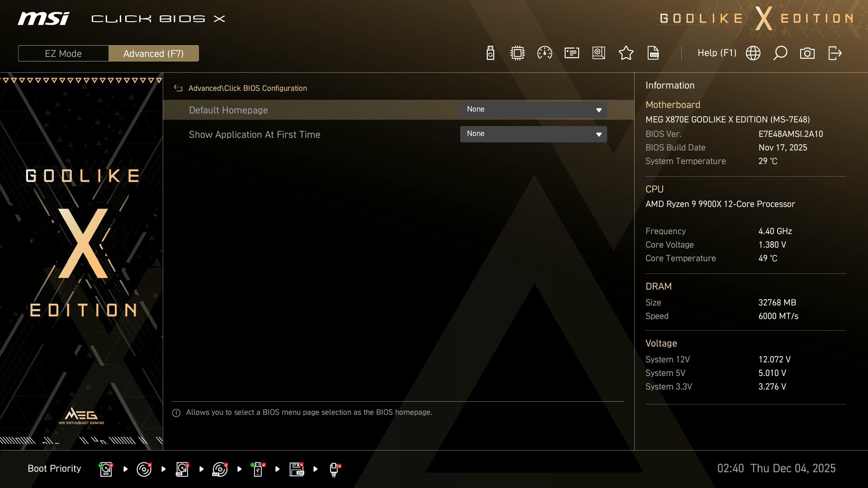
Task: Open the Hardware Monitor gauge icon
Action: (x=544, y=53)
